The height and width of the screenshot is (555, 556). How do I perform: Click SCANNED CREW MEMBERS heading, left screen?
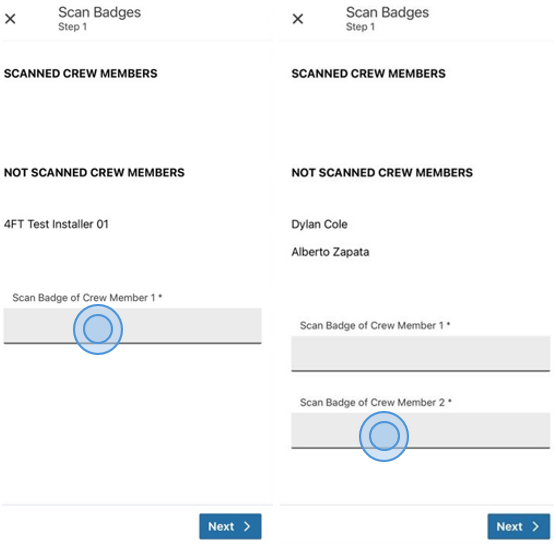[x=80, y=73]
